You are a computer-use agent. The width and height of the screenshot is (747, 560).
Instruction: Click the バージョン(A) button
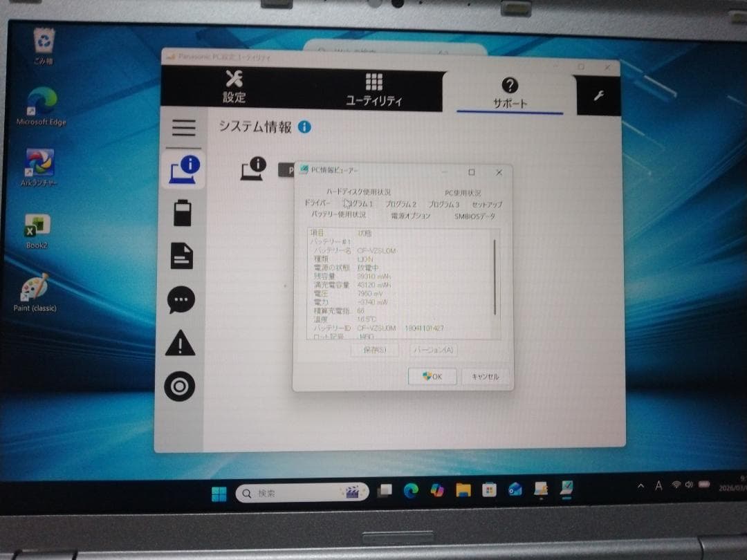tap(433, 350)
